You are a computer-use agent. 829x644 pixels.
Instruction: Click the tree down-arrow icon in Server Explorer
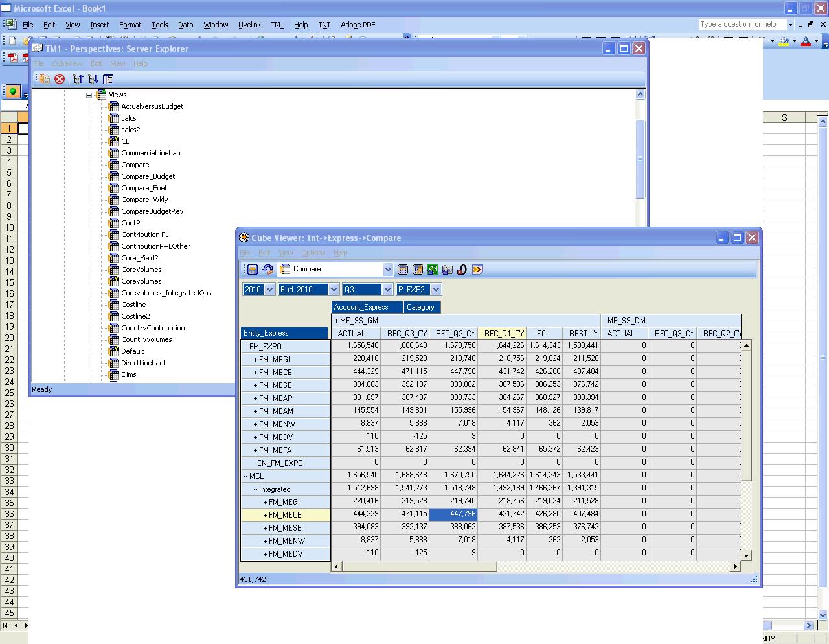[x=93, y=79]
